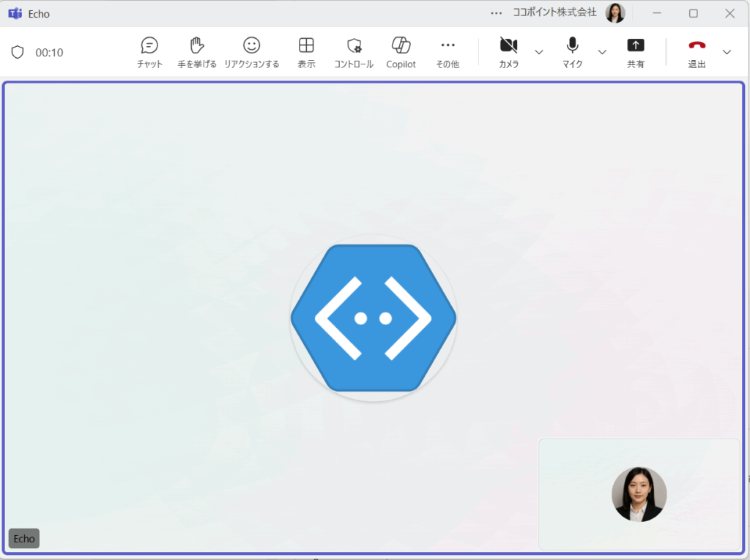Open the reactions (リアクションする) smiley
The width and height of the screenshot is (750, 560).
pyautogui.click(x=251, y=52)
